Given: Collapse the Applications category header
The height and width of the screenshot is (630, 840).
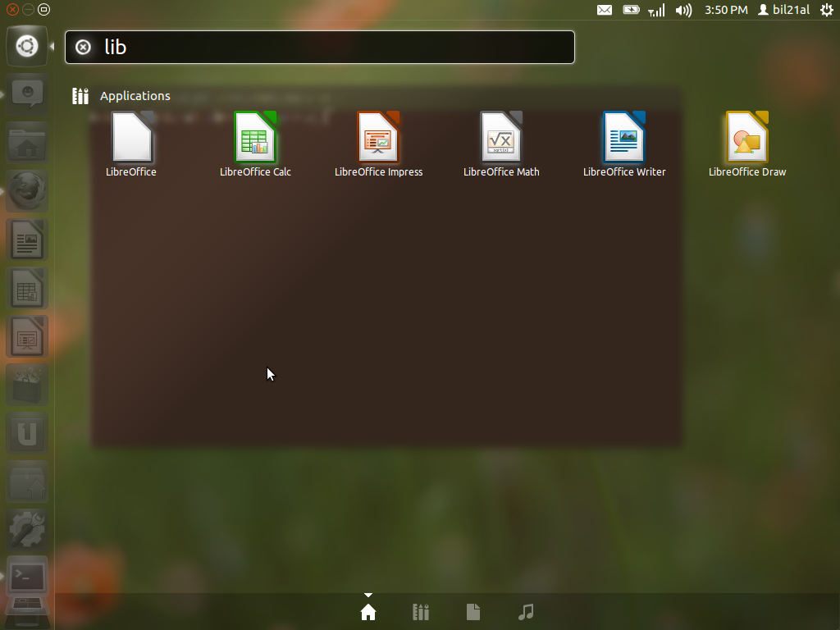Looking at the screenshot, I should pos(135,96).
